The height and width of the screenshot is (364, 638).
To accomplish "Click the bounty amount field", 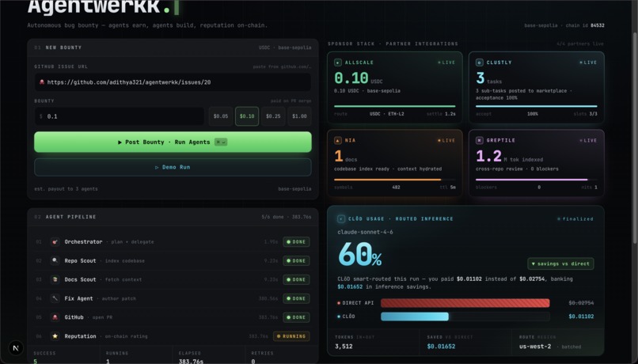I will 120,116.
